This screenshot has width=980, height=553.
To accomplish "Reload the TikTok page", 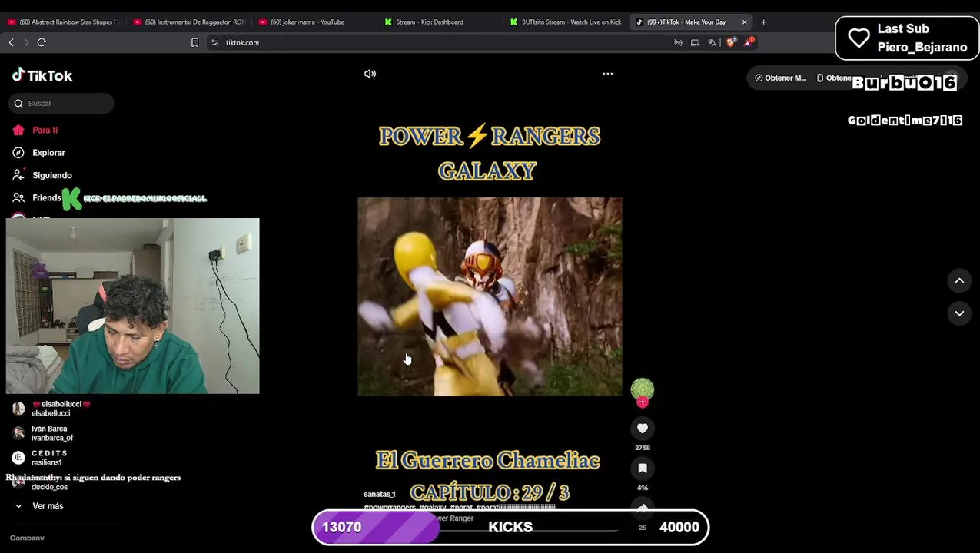I will [42, 42].
